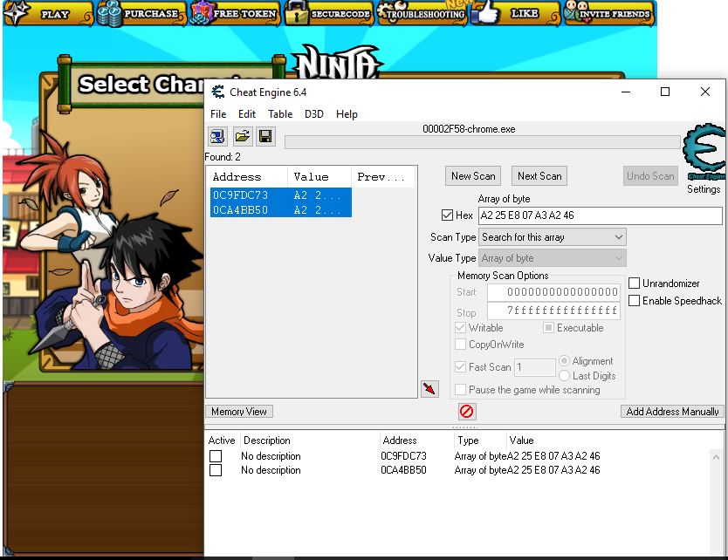Image resolution: width=728 pixels, height=560 pixels.
Task: Enable the Speedhack checkbox
Action: click(634, 300)
